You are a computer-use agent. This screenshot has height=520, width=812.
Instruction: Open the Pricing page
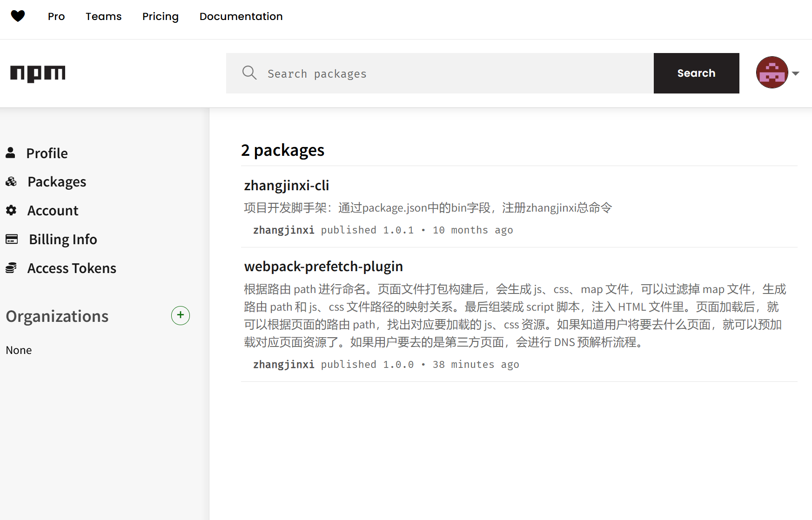161,17
